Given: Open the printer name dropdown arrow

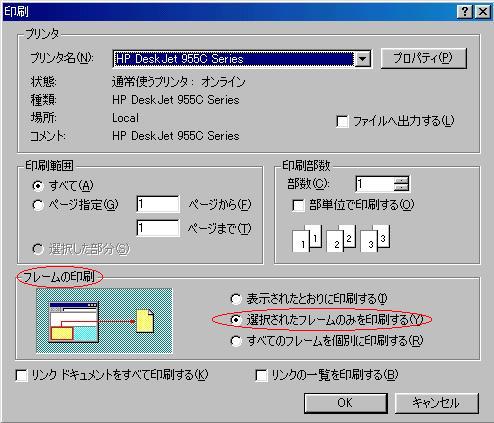Looking at the screenshot, I should pos(362,59).
